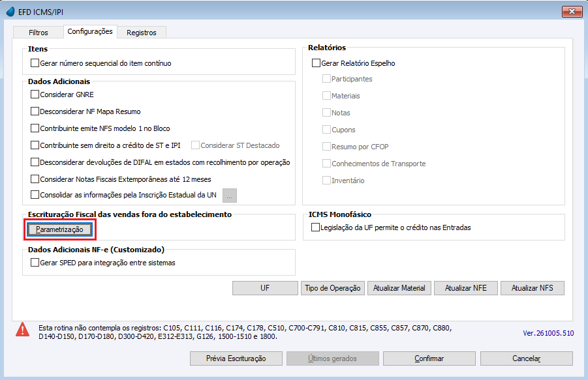The width and height of the screenshot is (588, 380).
Task: Click the ICMS Monofásico group heading
Action: point(340,214)
